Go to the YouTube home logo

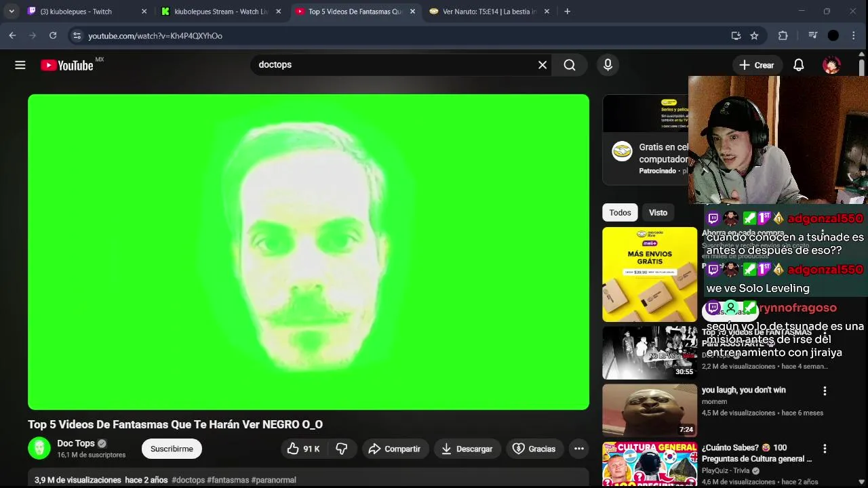(66, 65)
